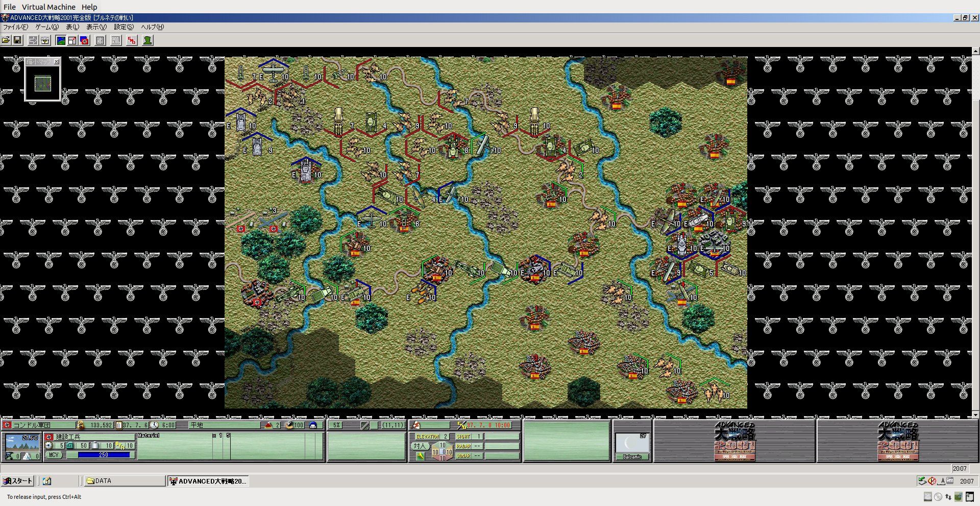Screen dimensions: 980x506
Task: Click the Materiel cargo label
Action: pos(149,436)
